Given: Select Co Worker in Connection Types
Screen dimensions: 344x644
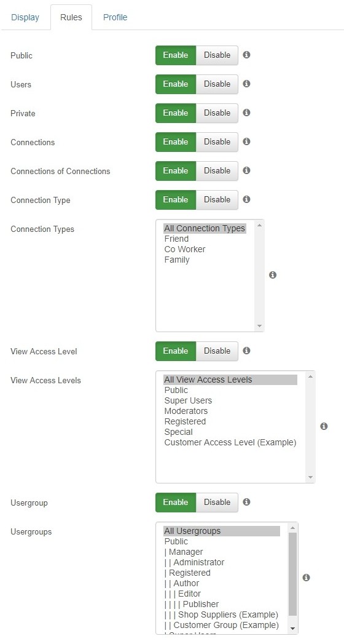Looking at the screenshot, I should (x=185, y=249).
